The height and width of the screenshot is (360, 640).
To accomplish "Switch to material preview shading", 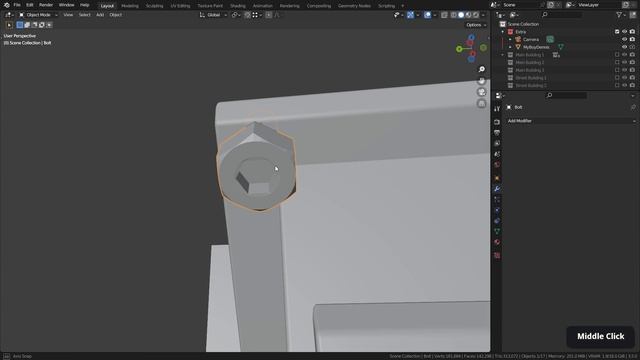I will [468, 15].
